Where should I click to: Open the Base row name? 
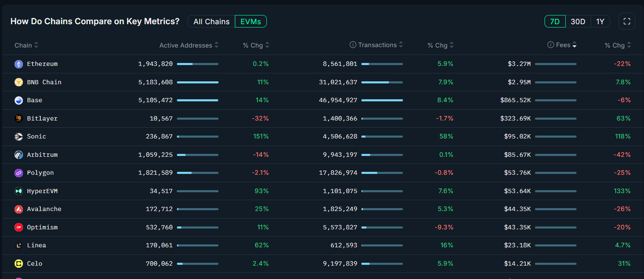coord(34,101)
